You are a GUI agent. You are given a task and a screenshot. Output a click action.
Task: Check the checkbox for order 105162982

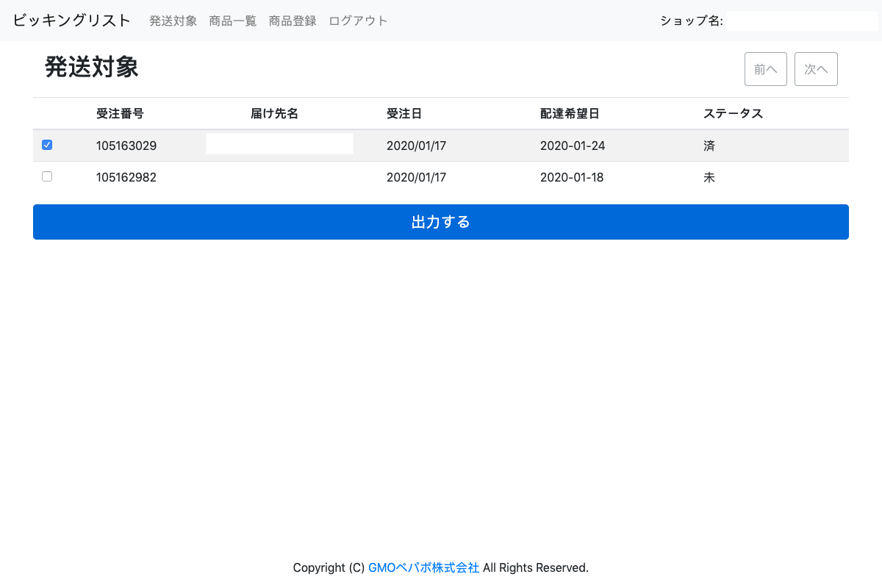click(47, 176)
